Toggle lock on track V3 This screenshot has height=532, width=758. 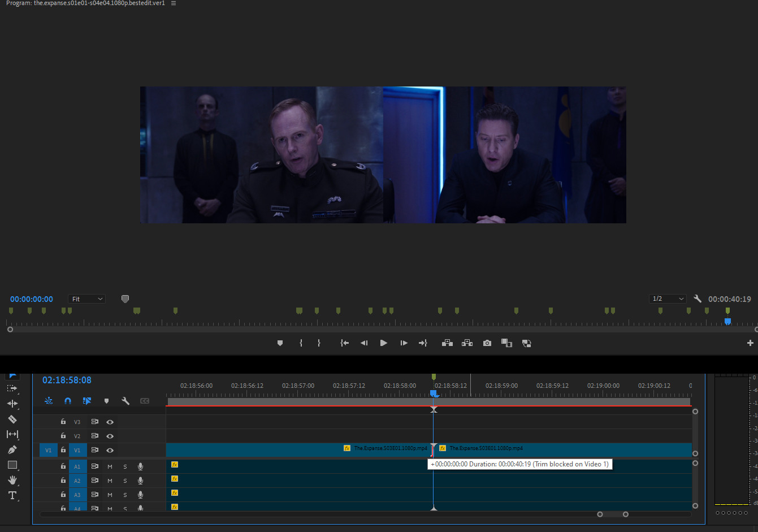(x=63, y=422)
